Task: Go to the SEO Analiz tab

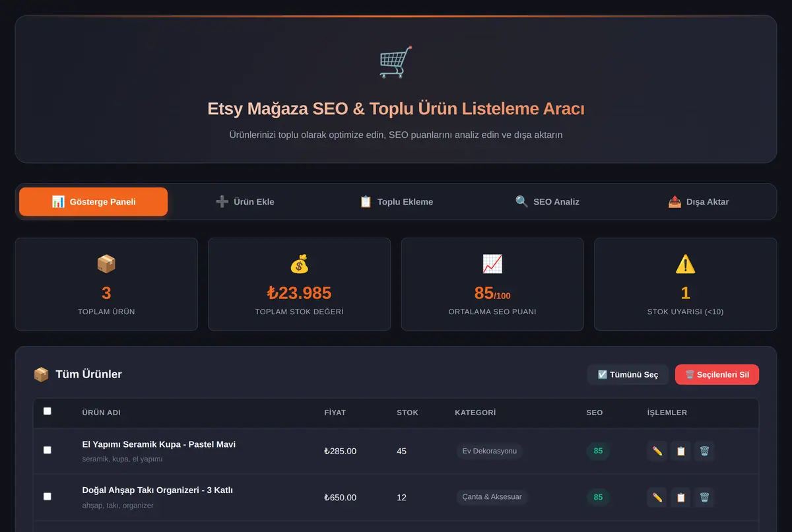Action: 547,201
